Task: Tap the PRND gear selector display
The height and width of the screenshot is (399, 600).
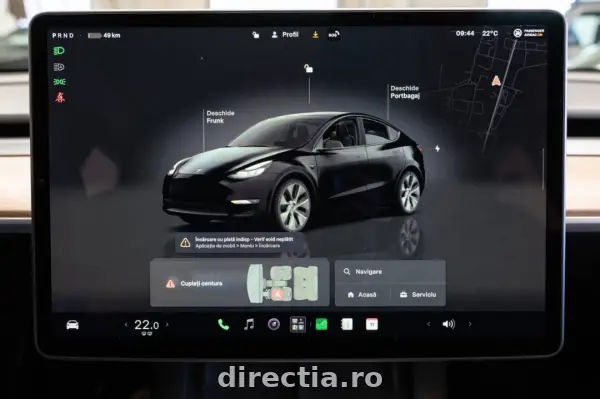Action: [x=63, y=35]
